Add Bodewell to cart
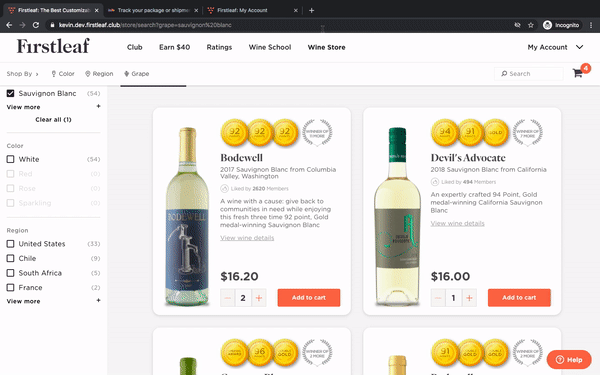The height and width of the screenshot is (375, 600). (x=309, y=298)
